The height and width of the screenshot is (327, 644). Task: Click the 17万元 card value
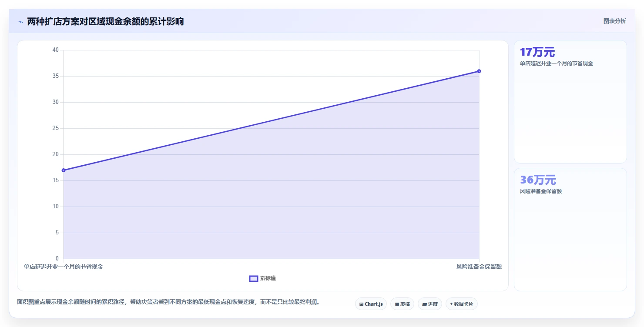tap(537, 52)
